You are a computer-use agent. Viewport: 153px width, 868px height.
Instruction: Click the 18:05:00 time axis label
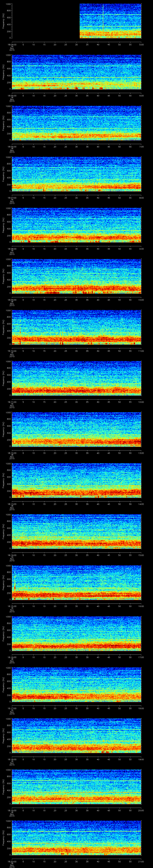12,95
